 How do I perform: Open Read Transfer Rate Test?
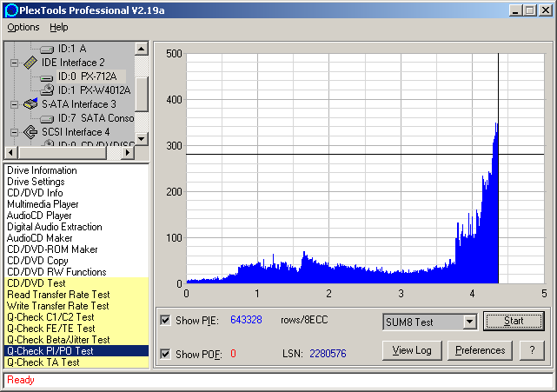click(x=76, y=295)
